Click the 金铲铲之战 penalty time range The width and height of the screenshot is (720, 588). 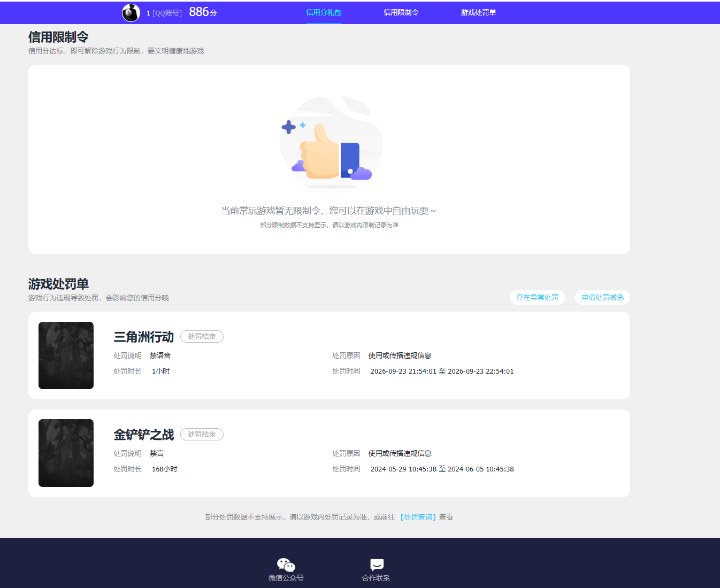[x=442, y=469]
